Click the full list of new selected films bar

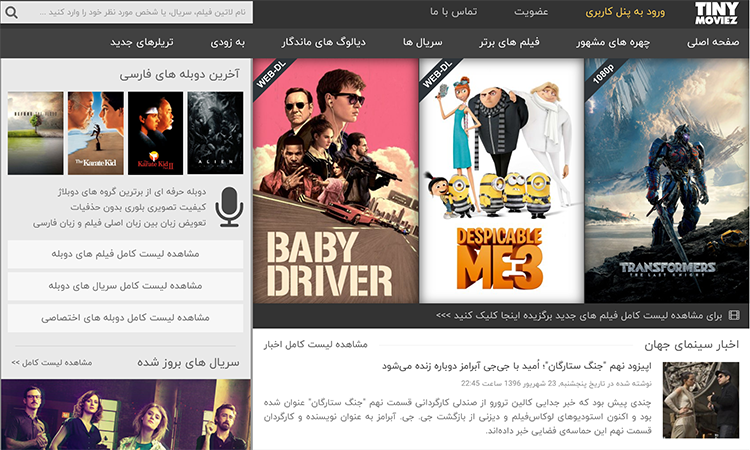[501, 316]
